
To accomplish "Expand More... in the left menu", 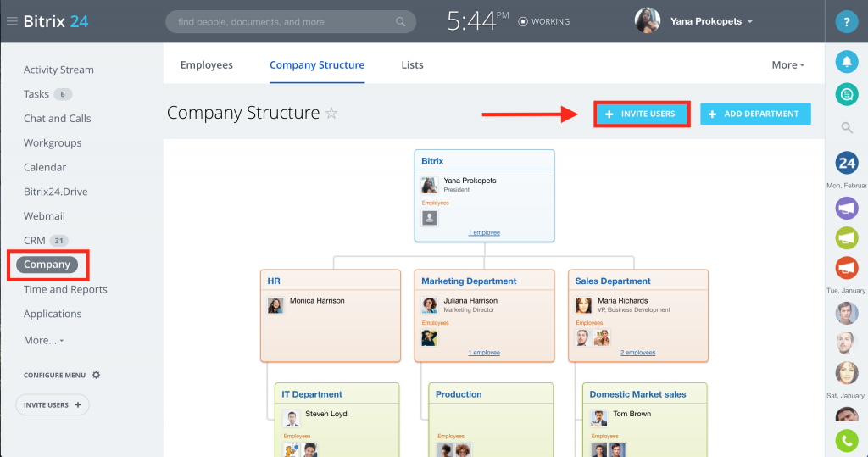I will pos(43,340).
